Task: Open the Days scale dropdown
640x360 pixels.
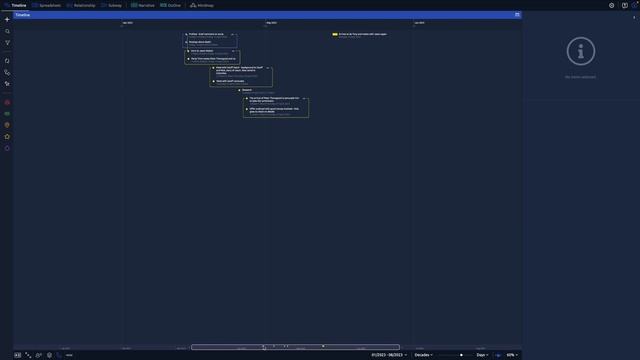Action: [x=482, y=355]
